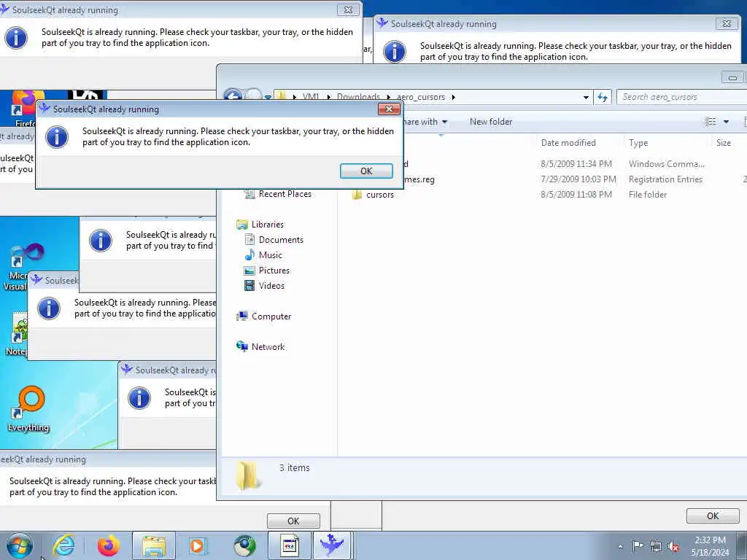Open Internet Explorer from the taskbar
This screenshot has height=560, width=747.
coord(63,545)
